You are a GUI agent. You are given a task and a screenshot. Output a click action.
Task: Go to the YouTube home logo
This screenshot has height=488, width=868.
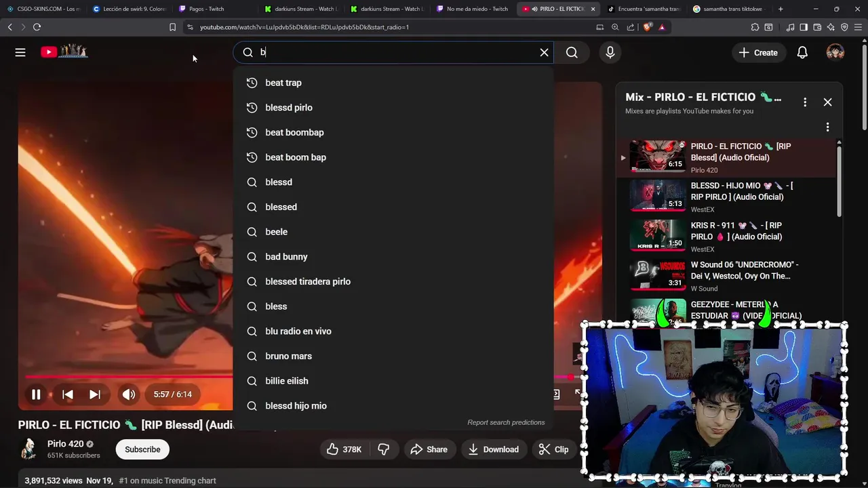point(64,52)
